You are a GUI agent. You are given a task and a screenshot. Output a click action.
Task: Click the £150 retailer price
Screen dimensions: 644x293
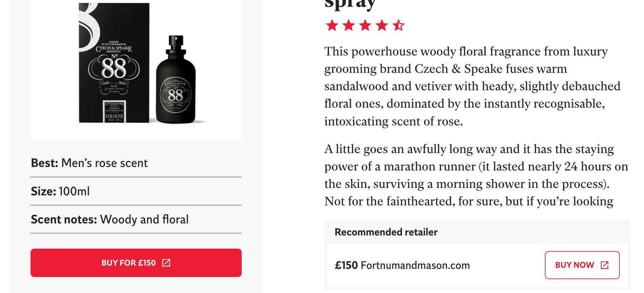click(346, 265)
